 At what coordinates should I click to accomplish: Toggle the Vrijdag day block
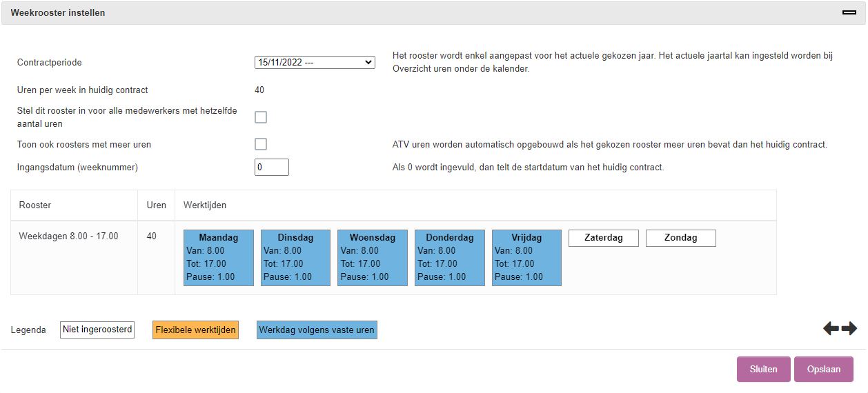point(526,257)
